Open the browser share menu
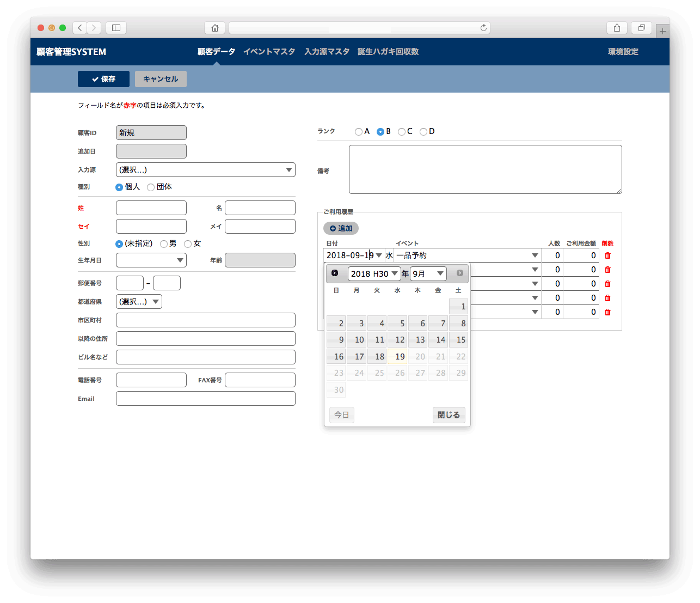 [617, 28]
